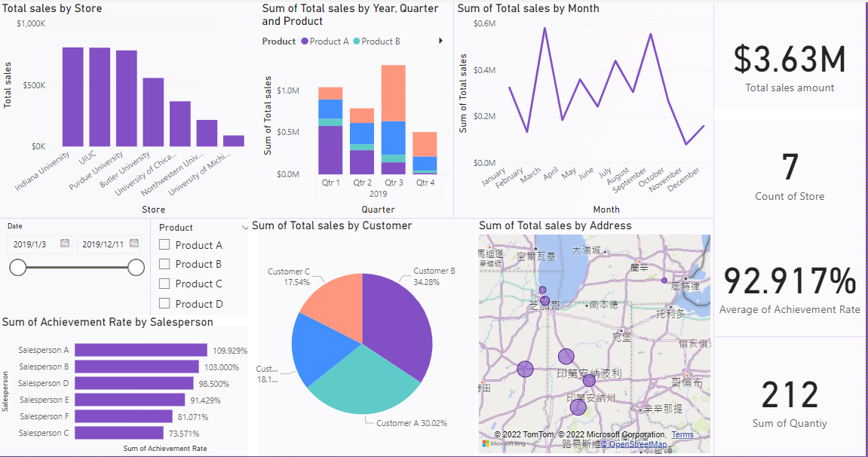Open the calendar picker for start date 2019/1/3
The height and width of the screenshot is (457, 868).
pyautogui.click(x=65, y=244)
